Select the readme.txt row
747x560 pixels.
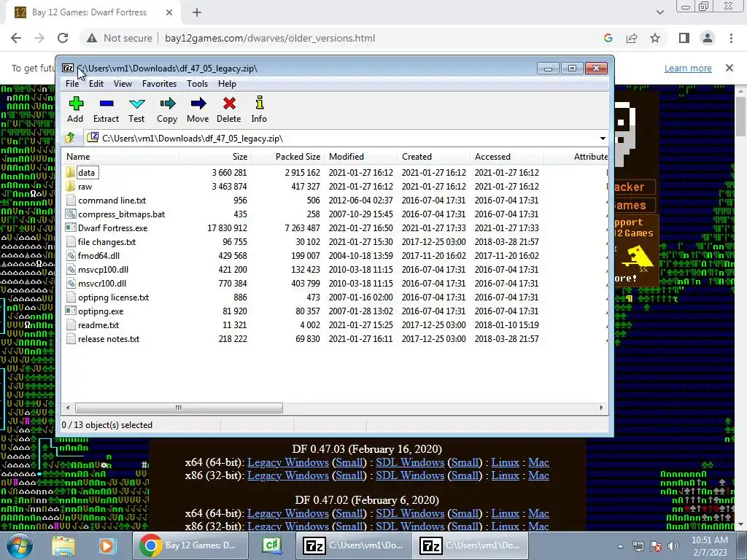point(334,324)
